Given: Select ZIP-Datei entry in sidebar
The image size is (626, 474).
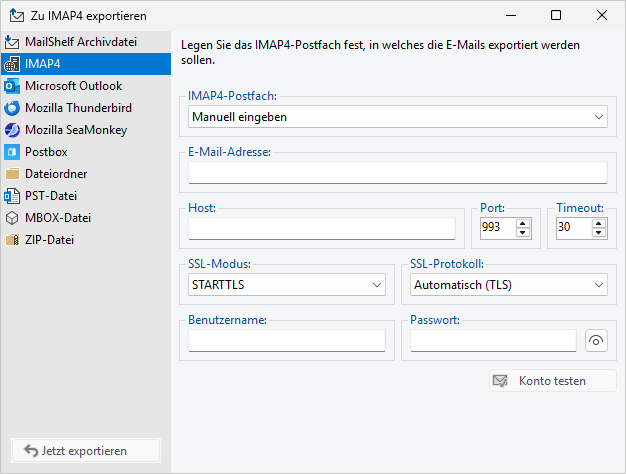Looking at the screenshot, I should coord(50,240).
